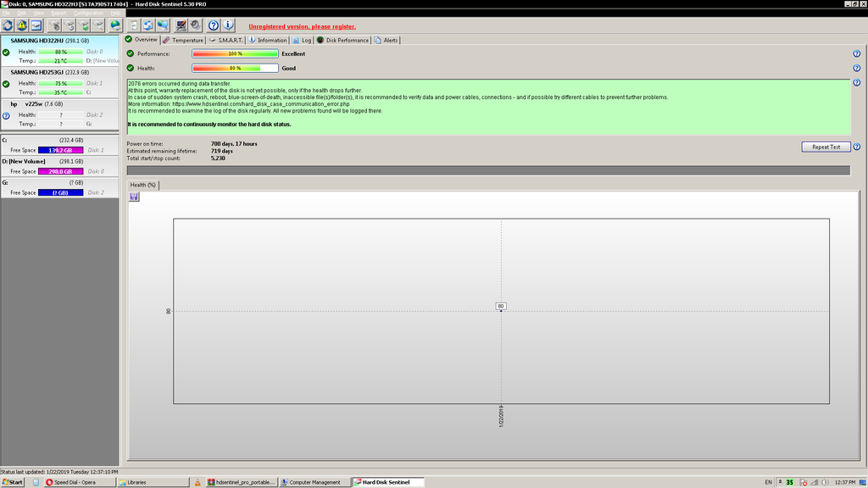
Task: Click the save floppy icon above health graph
Action: click(133, 197)
